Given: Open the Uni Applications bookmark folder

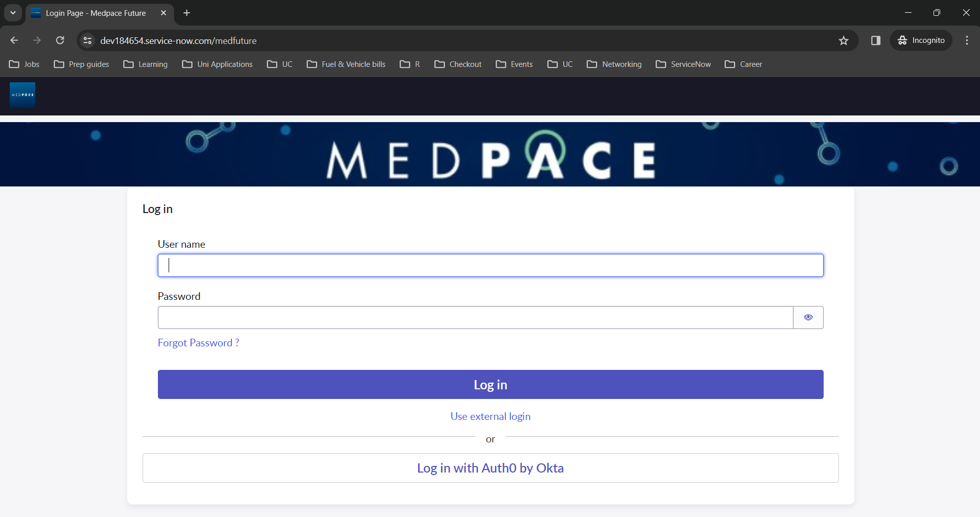Looking at the screenshot, I should point(218,64).
